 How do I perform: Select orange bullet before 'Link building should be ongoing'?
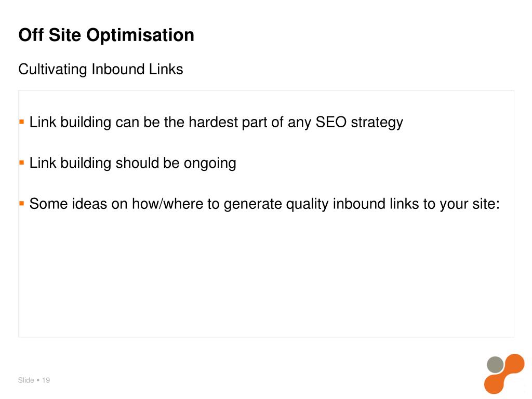[22, 163]
